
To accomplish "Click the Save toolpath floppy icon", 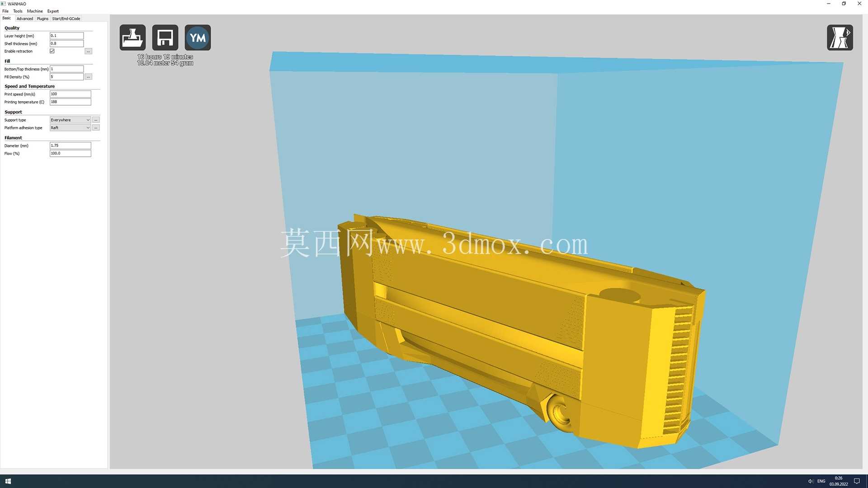I will pos(165,38).
